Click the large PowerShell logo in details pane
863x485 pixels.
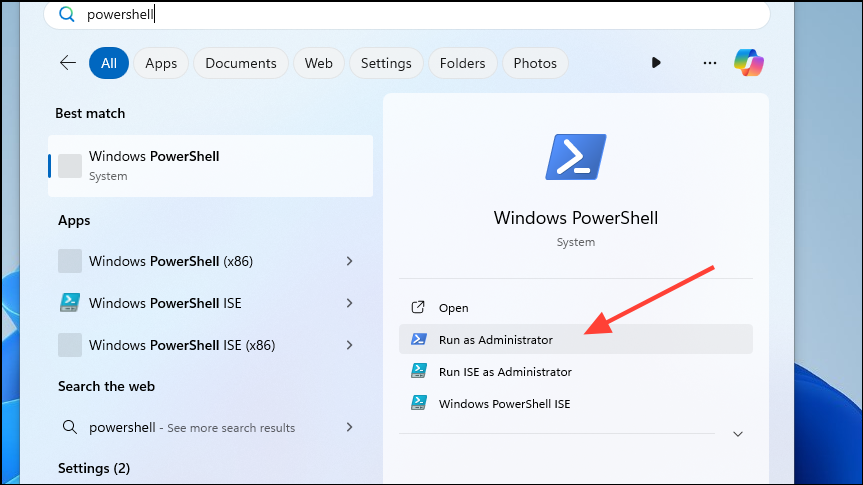(x=576, y=157)
